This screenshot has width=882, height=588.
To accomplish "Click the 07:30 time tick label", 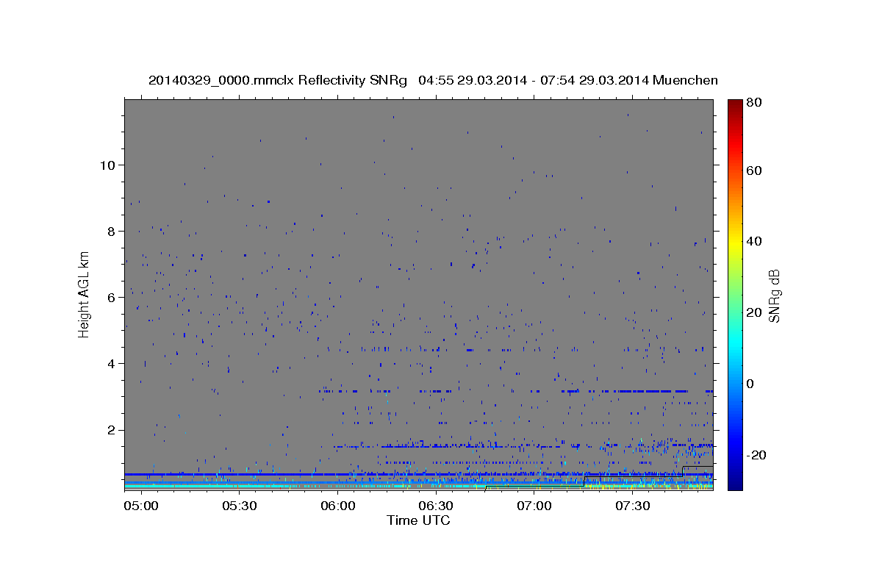I will (632, 506).
